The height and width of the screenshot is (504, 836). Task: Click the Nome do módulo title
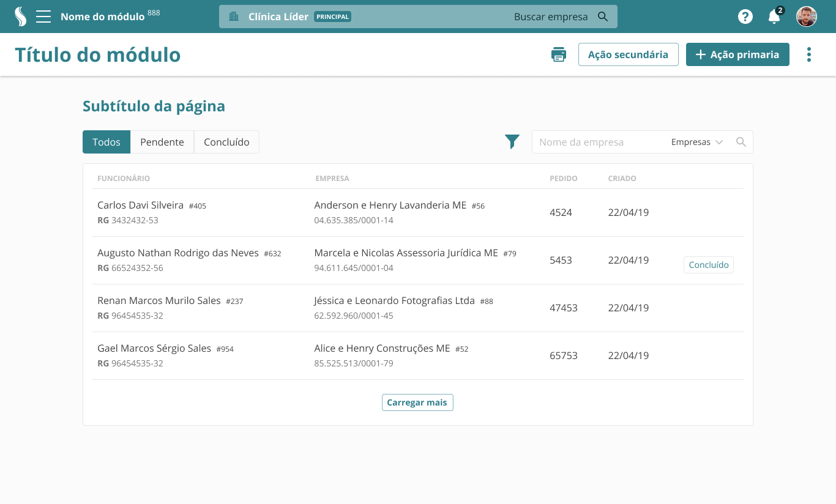103,17
